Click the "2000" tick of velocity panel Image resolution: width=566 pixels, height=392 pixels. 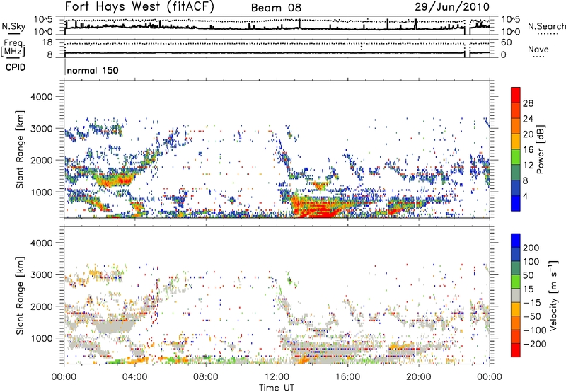(x=41, y=307)
